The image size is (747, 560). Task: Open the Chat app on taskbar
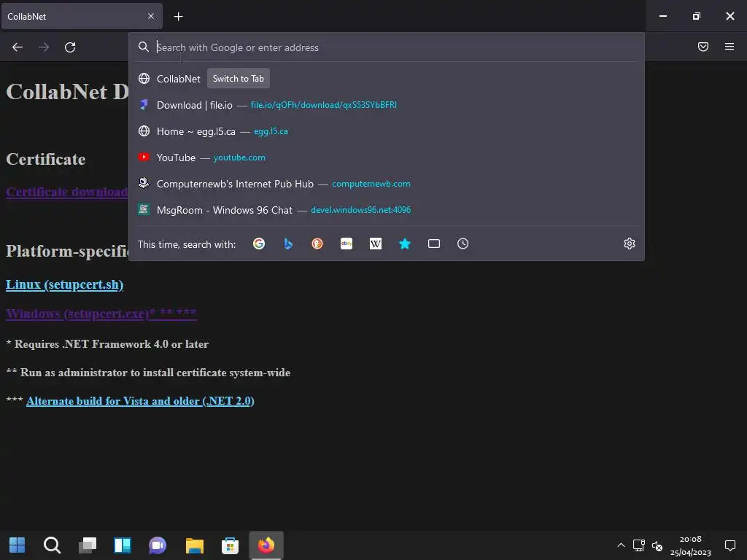click(x=158, y=545)
